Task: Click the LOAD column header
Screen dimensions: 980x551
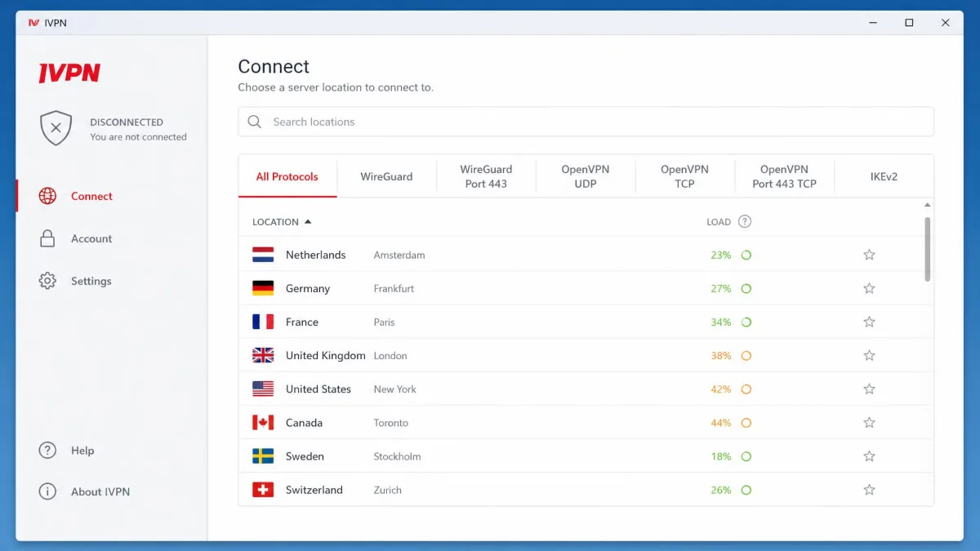Action: point(719,222)
